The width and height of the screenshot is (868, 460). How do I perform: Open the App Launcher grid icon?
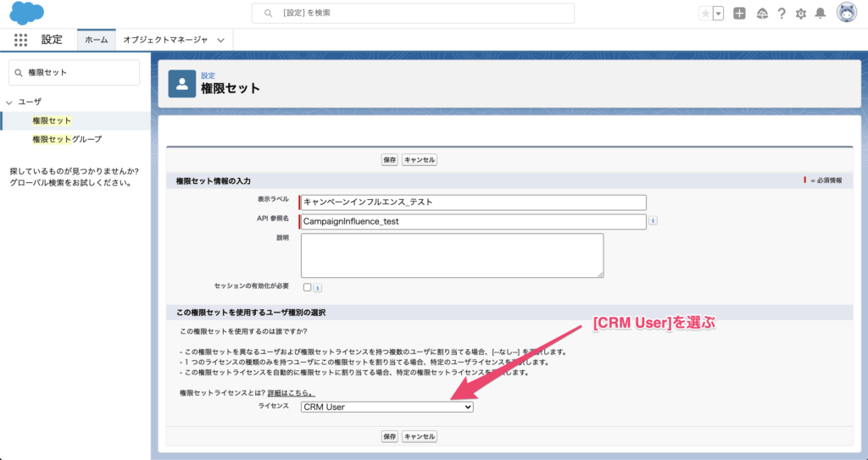[20, 40]
